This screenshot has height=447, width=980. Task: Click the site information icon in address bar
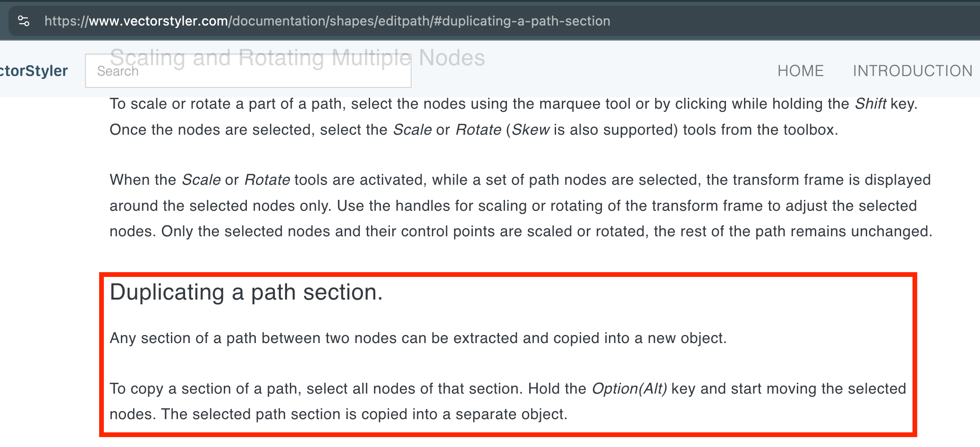pos(24,21)
